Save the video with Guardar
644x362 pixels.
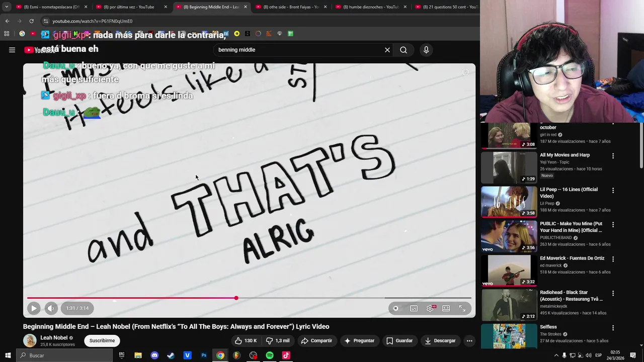click(399, 341)
